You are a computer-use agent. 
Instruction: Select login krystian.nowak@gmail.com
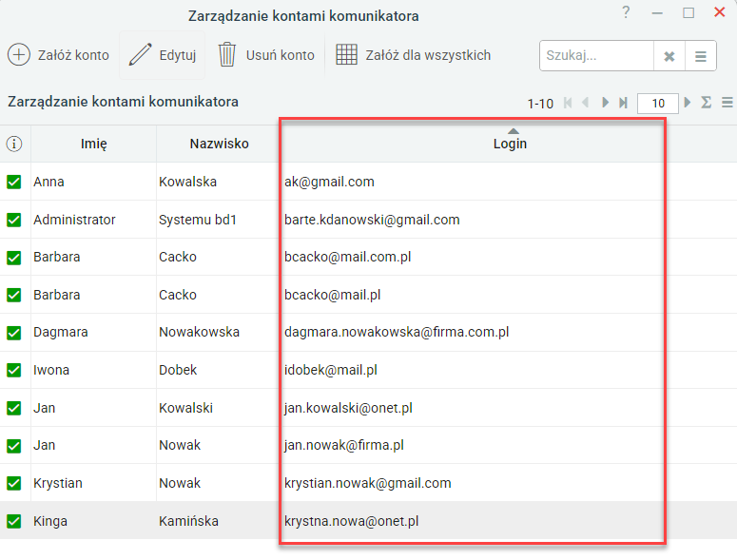tap(368, 483)
